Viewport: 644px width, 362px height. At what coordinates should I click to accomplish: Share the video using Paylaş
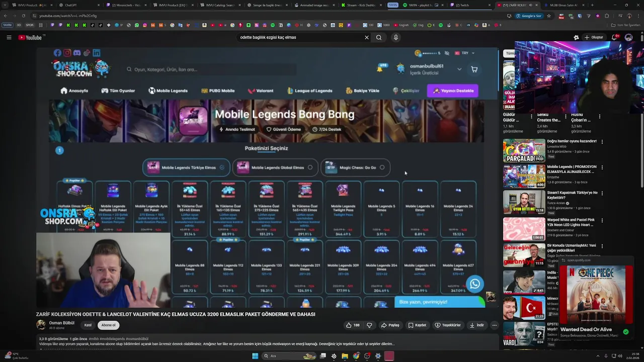[x=390, y=325]
